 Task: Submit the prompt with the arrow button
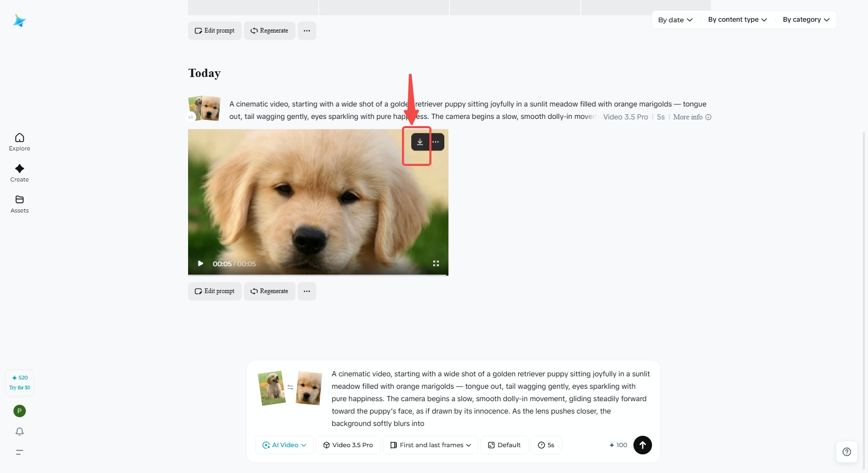[643, 445]
